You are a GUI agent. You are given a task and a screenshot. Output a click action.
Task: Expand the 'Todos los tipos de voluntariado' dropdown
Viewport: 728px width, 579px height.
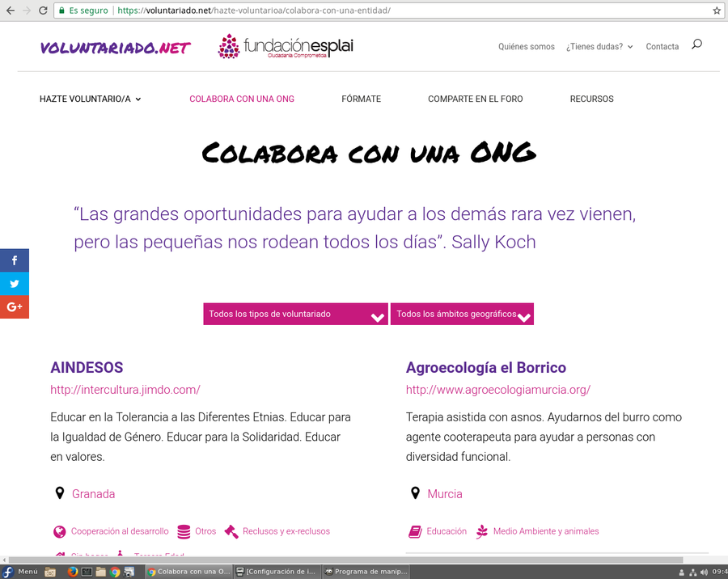[295, 314]
